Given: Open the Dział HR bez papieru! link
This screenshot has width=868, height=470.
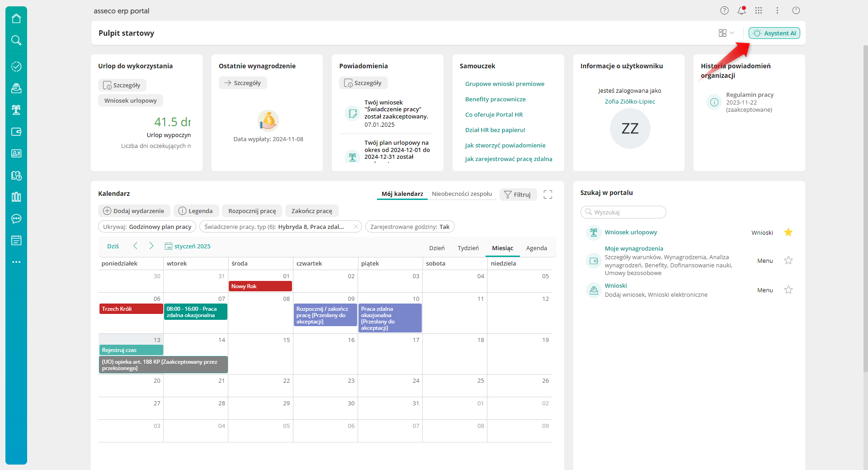Looking at the screenshot, I should (x=495, y=130).
